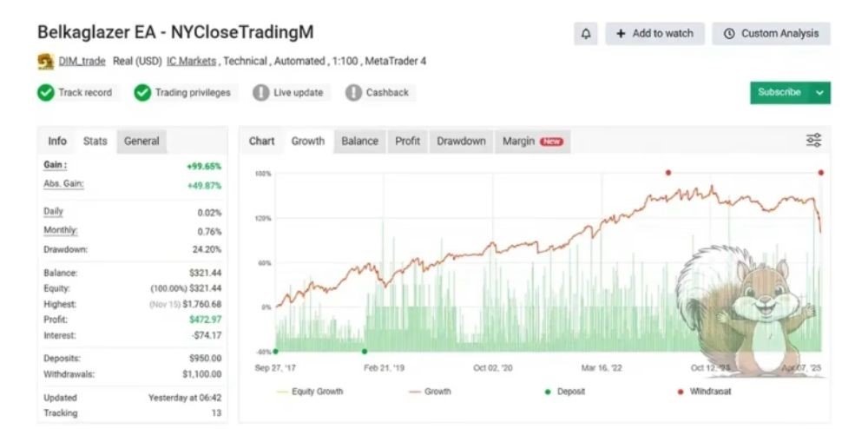
Task: Click the notification bell icon
Action: 586,34
